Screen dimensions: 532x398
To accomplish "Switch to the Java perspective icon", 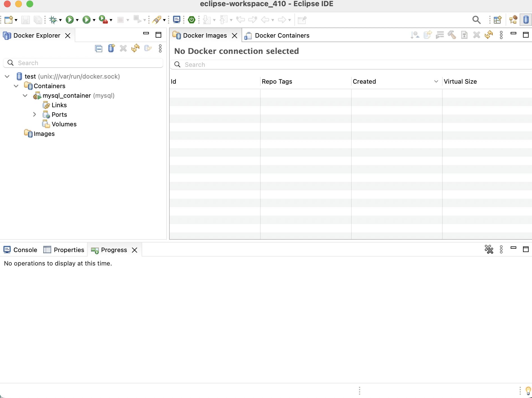I will [513, 20].
